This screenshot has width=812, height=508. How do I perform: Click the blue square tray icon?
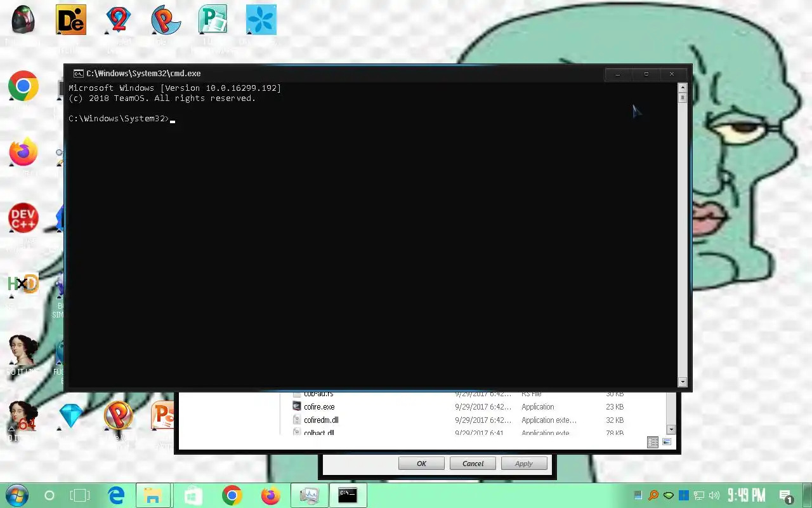point(684,495)
